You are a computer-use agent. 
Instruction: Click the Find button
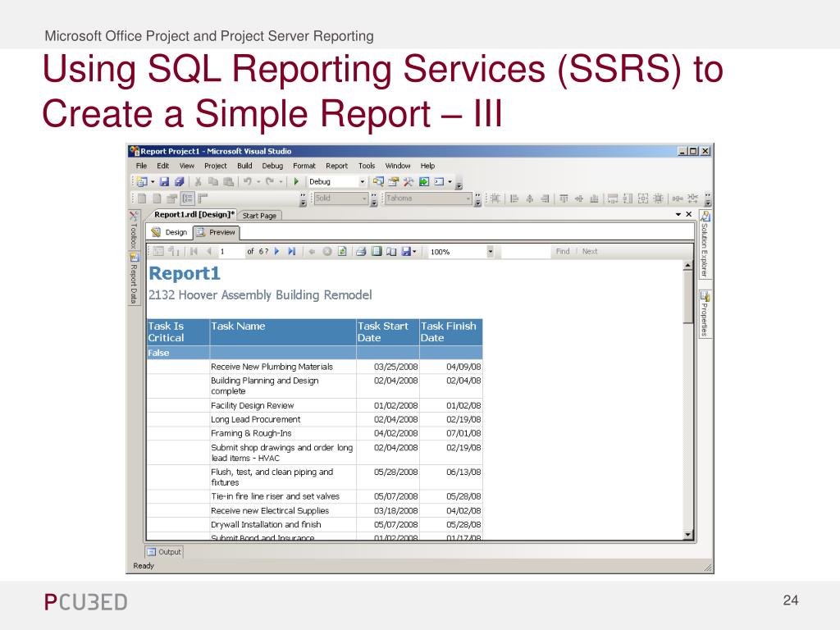point(563,251)
